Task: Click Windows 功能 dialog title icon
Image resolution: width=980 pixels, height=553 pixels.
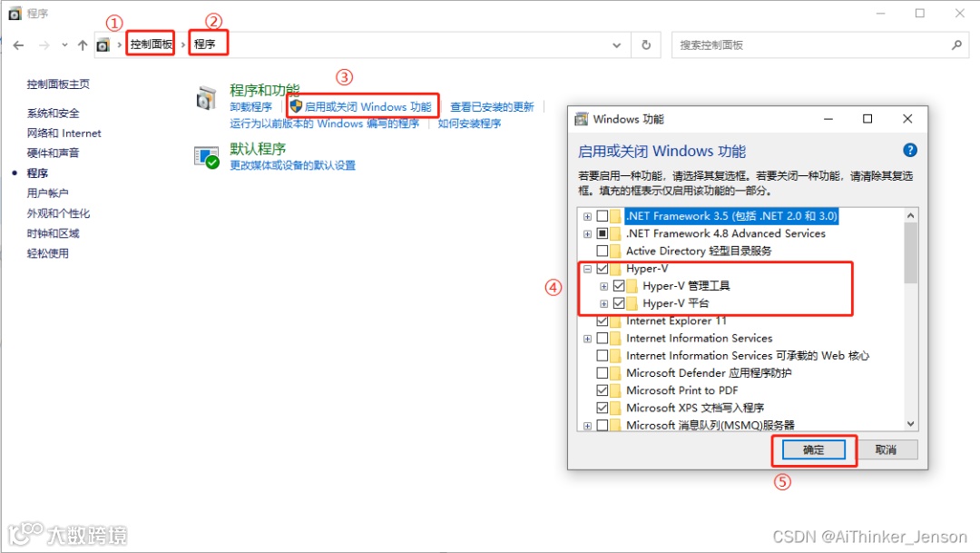Action: pyautogui.click(x=582, y=119)
